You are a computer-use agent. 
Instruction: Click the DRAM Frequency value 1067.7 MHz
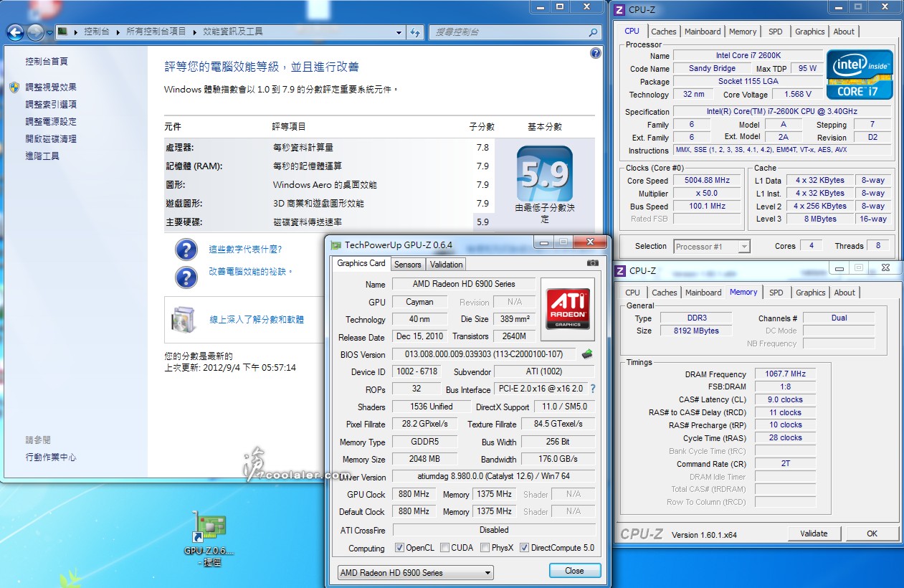(786, 374)
